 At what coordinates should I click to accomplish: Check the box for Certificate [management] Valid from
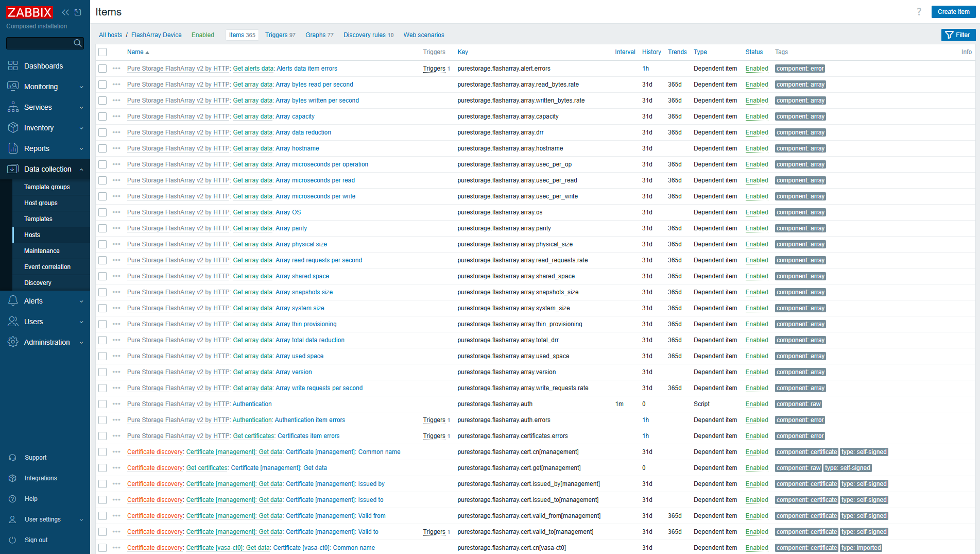(102, 516)
